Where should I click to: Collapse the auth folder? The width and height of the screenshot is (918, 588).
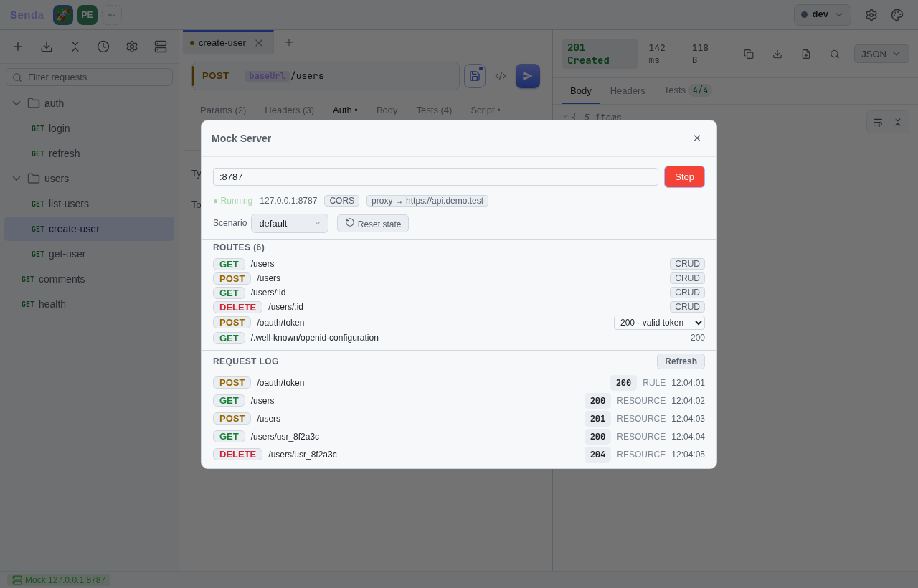click(16, 103)
